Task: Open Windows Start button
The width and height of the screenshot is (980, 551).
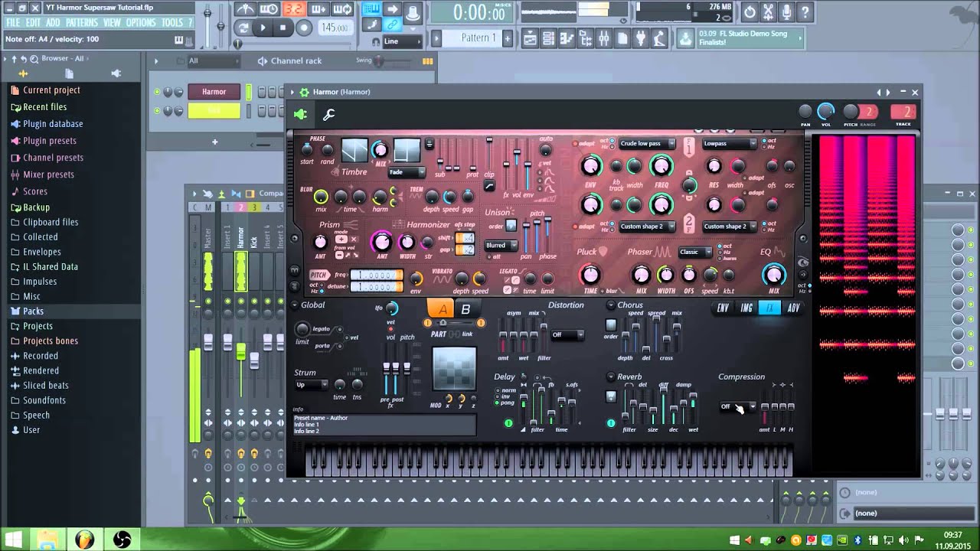Action: 13,540
